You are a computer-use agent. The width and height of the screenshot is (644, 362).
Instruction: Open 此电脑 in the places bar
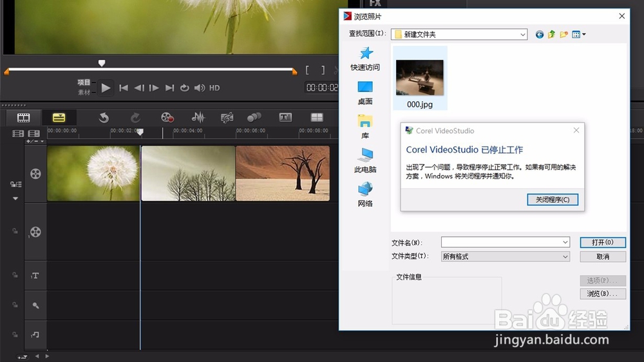pyautogui.click(x=365, y=160)
